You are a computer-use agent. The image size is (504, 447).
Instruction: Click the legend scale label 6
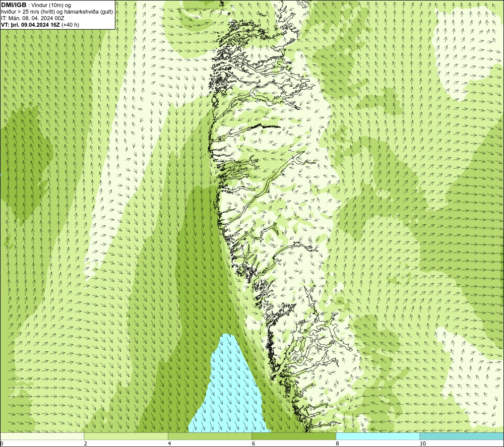254,444
